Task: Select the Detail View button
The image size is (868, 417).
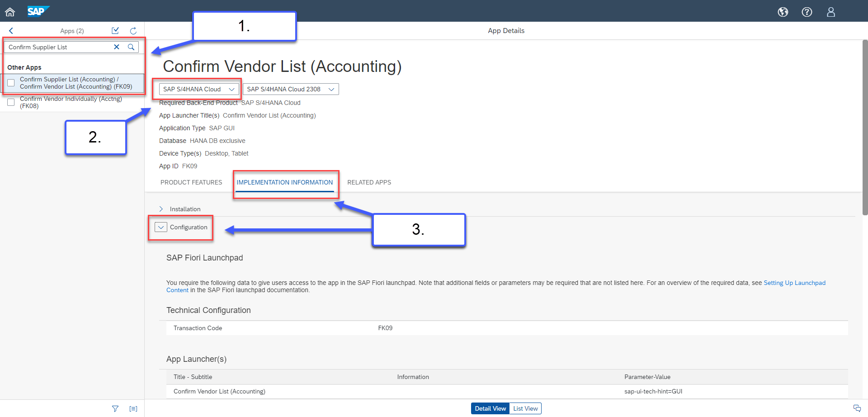Action: [x=490, y=408]
